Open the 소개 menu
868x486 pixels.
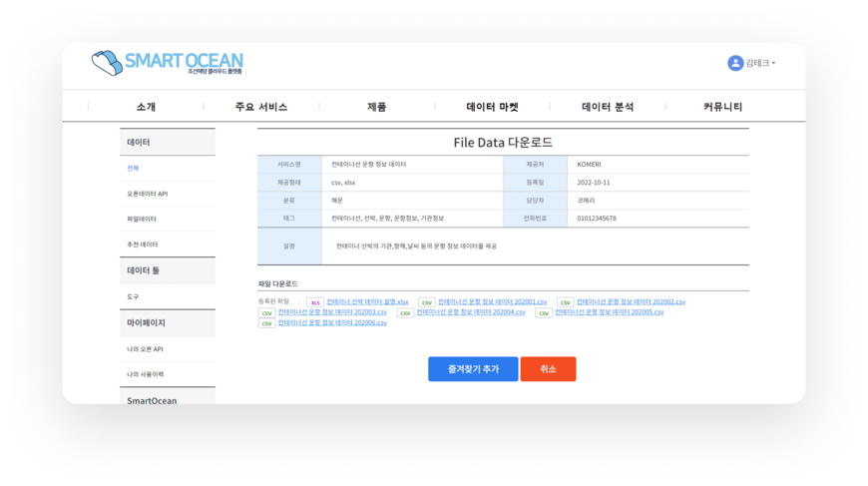point(146,107)
